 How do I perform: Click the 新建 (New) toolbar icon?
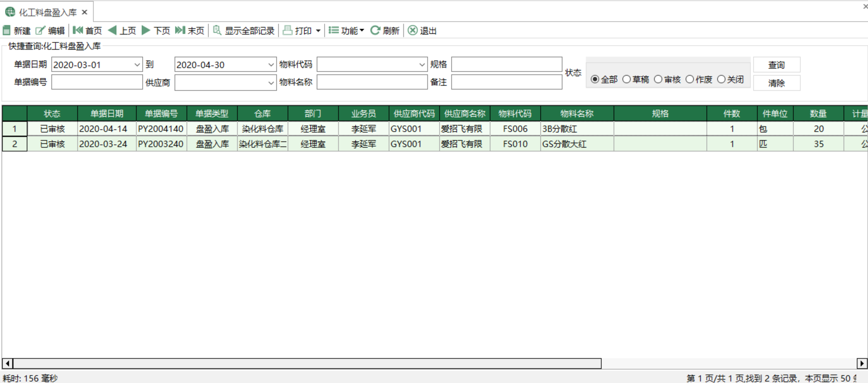tap(7, 30)
